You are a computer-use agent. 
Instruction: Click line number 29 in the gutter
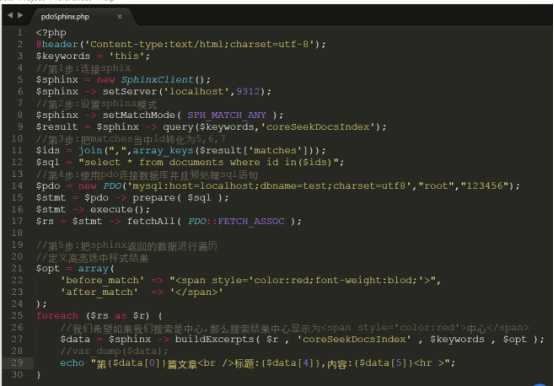[17, 363]
